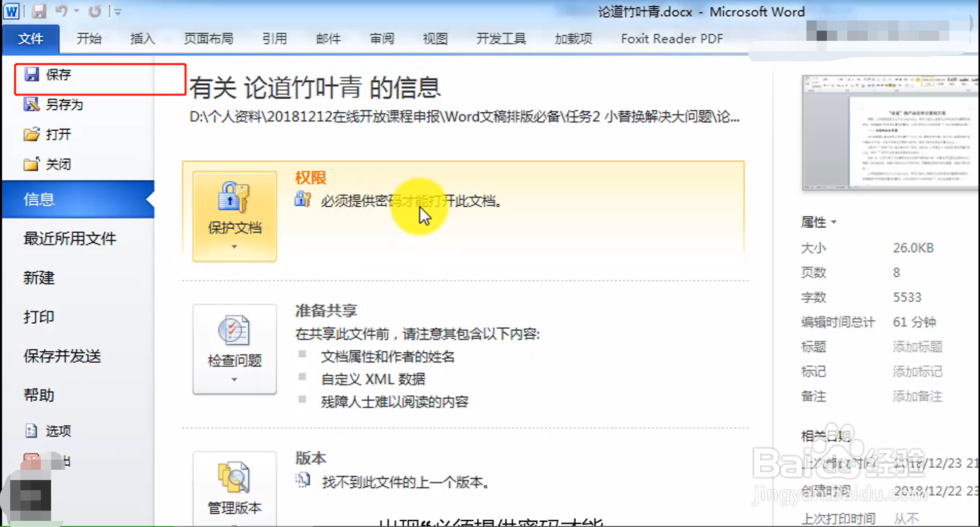Click text 自定义 XML 数据

373,379
